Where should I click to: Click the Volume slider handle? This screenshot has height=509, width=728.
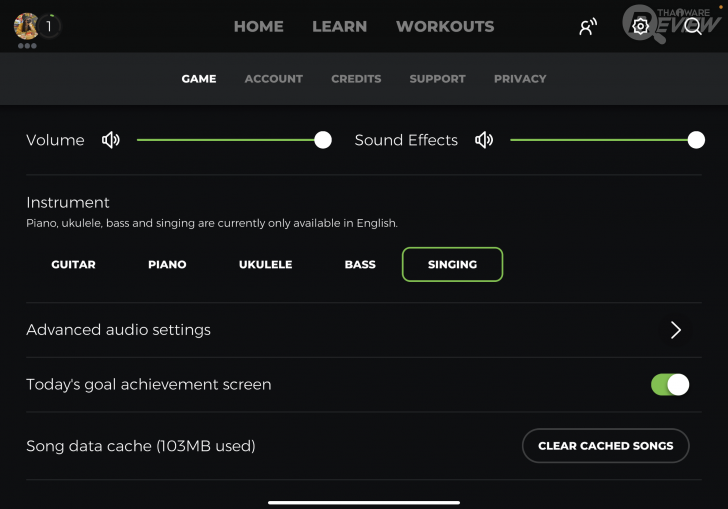point(323,140)
